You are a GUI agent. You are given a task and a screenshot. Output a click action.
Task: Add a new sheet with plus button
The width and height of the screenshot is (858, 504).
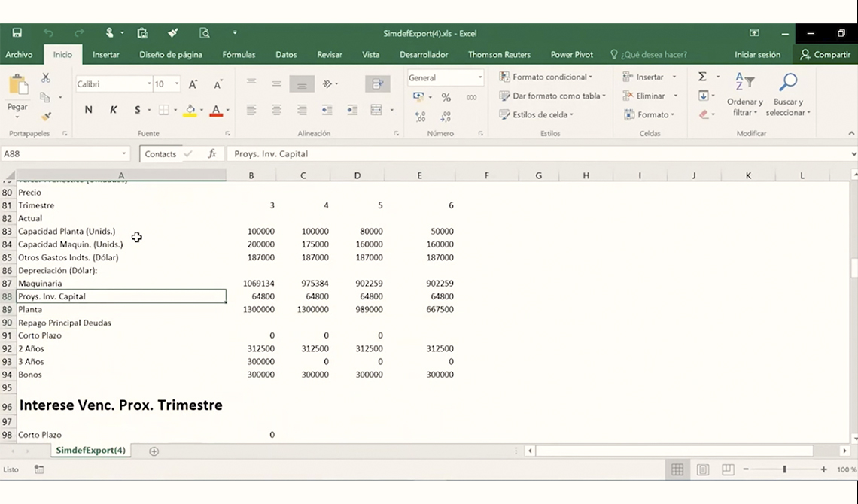tap(154, 451)
